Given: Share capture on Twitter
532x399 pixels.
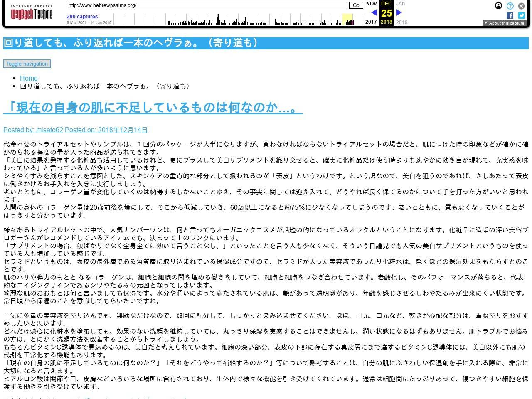Looking at the screenshot, I should pyautogui.click(x=521, y=15).
